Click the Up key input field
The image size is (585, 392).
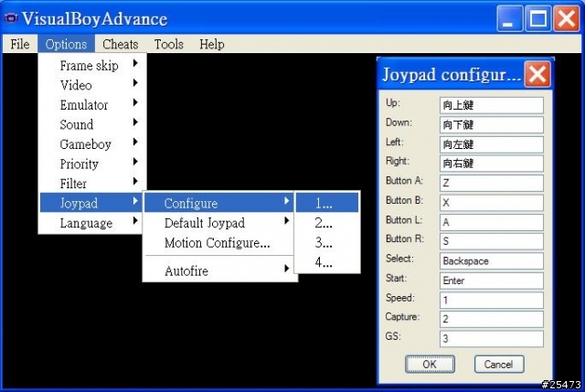[x=492, y=105]
